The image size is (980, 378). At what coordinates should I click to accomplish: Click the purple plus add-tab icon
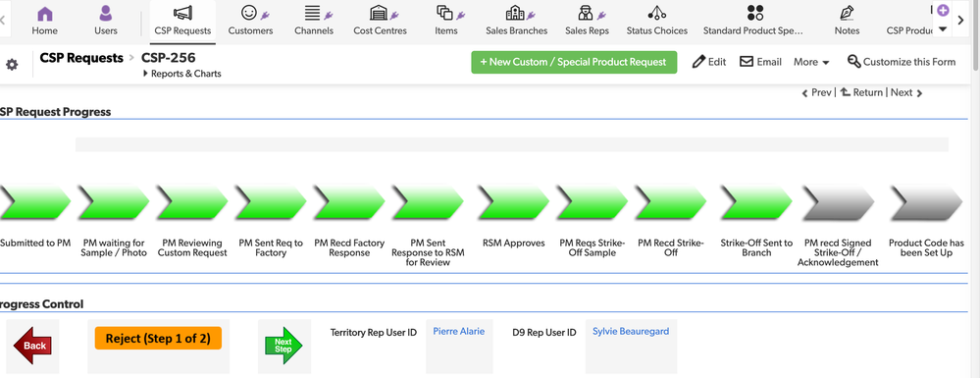point(943,10)
